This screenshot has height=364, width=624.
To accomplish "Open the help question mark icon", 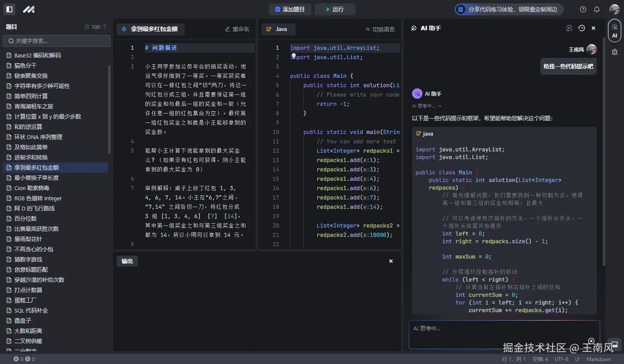I will [x=583, y=9].
